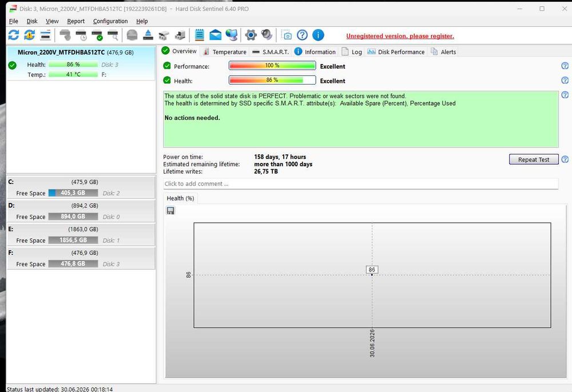The width and height of the screenshot is (572, 392).
Task: Click the status last updated text
Action: pos(60,389)
